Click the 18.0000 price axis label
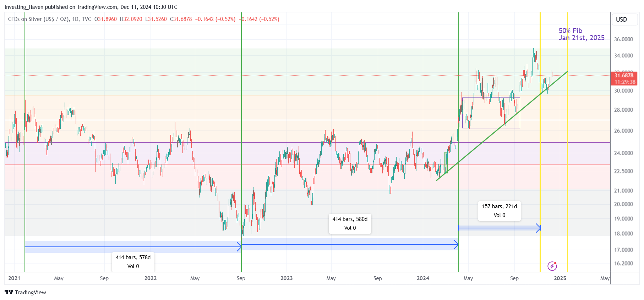 (623, 234)
